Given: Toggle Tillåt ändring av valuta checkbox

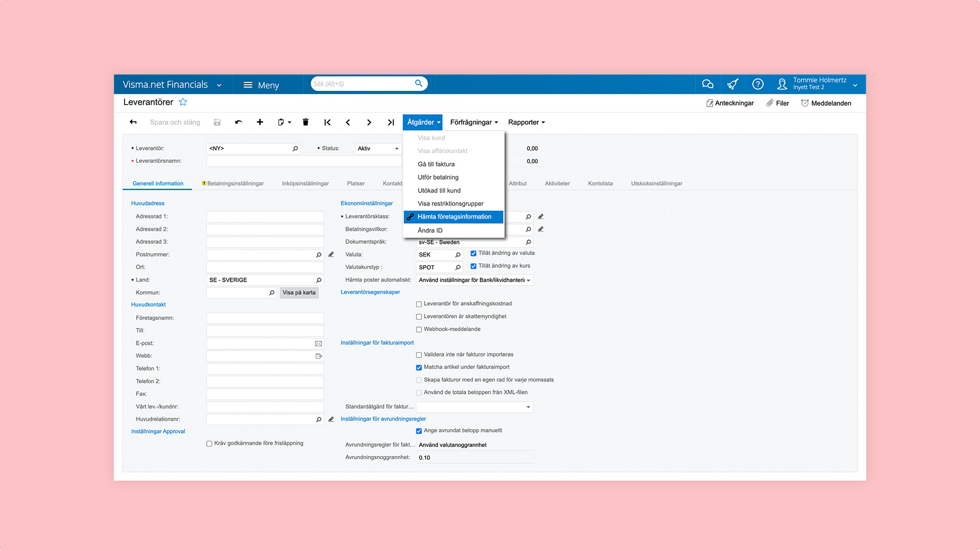Looking at the screenshot, I should (473, 253).
